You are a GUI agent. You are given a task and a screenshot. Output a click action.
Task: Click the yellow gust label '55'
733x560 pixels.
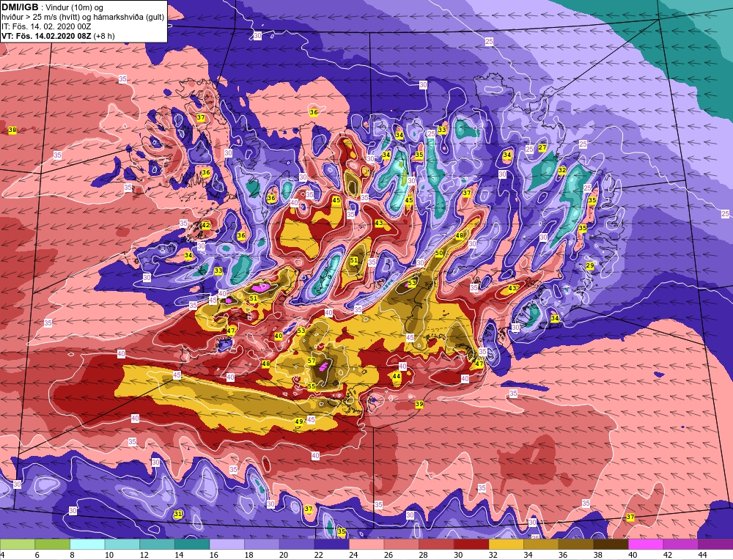click(312, 386)
